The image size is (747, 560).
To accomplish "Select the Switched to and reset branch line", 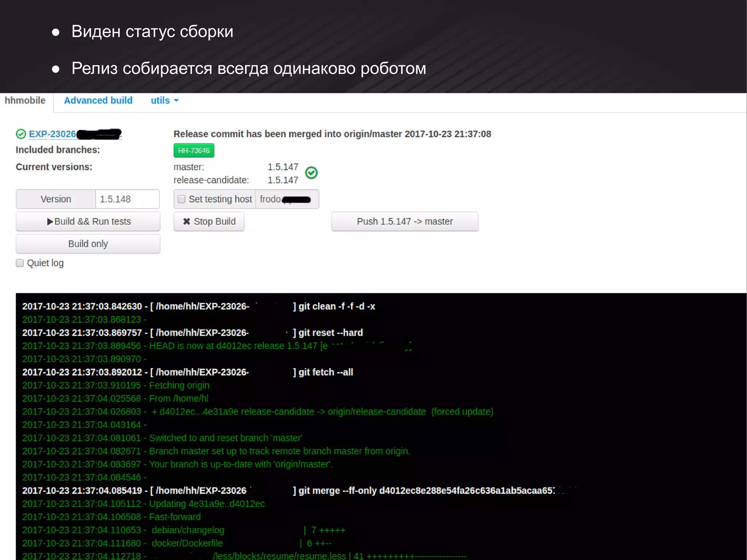I will (162, 438).
